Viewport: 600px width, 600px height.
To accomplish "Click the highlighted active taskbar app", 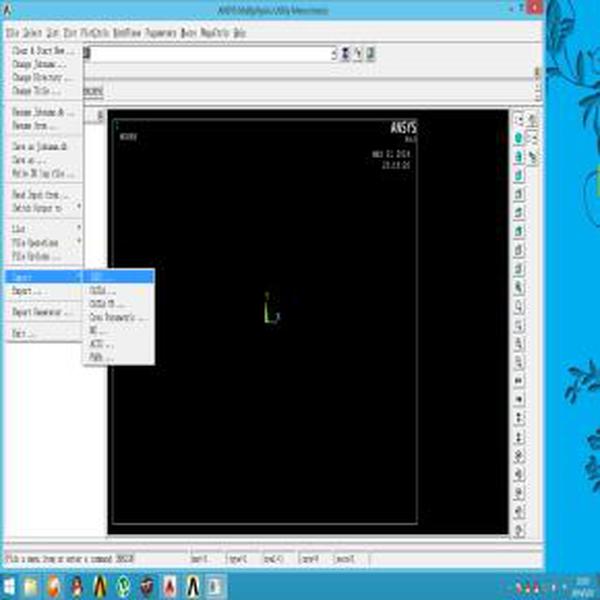I will tap(215, 586).
